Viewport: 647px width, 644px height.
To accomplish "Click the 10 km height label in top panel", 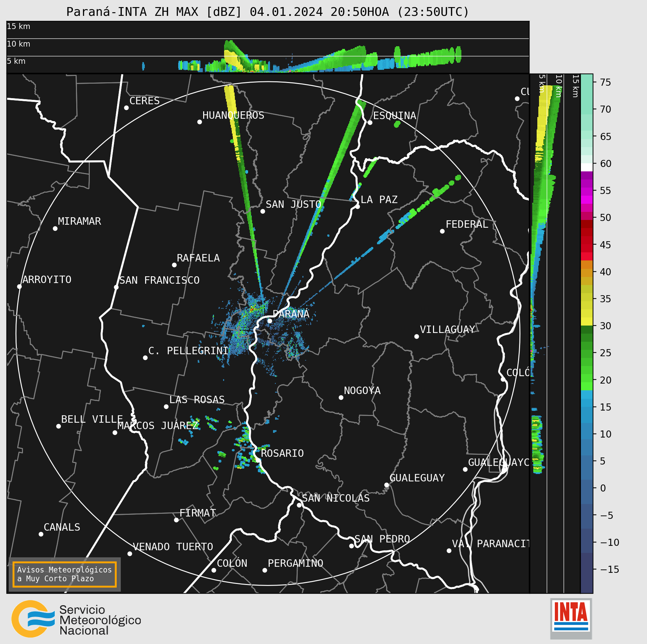I will pyautogui.click(x=19, y=44).
